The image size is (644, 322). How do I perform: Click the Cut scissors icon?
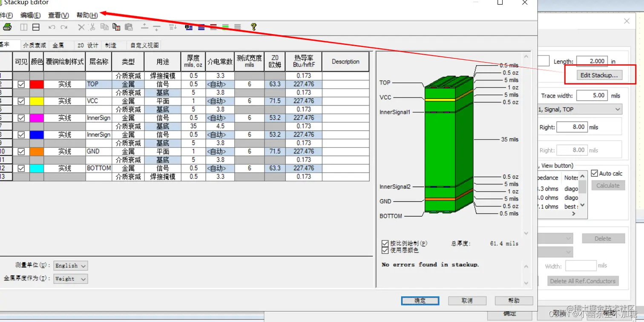(92, 27)
